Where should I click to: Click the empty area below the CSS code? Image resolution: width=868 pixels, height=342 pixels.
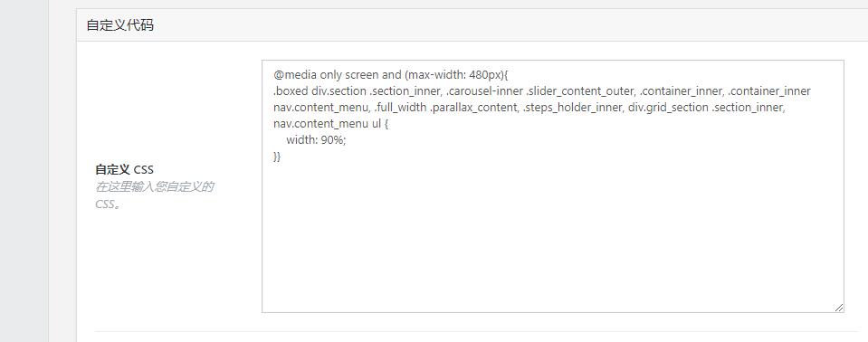[x=552, y=238]
